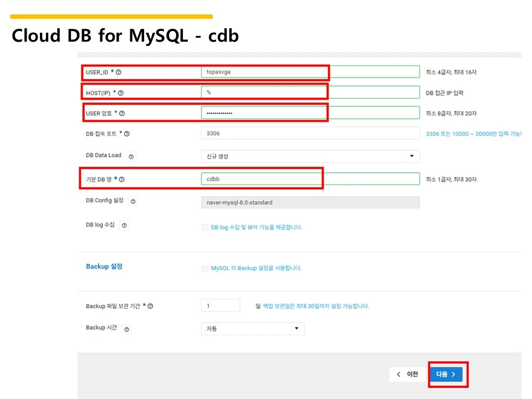Open the help tooltip for USER 암호
The image size is (532, 399).
click(122, 113)
